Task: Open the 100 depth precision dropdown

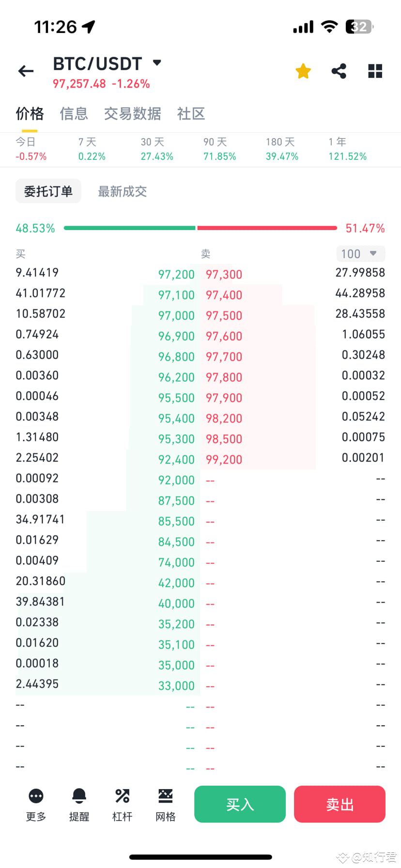Action: 361,254
